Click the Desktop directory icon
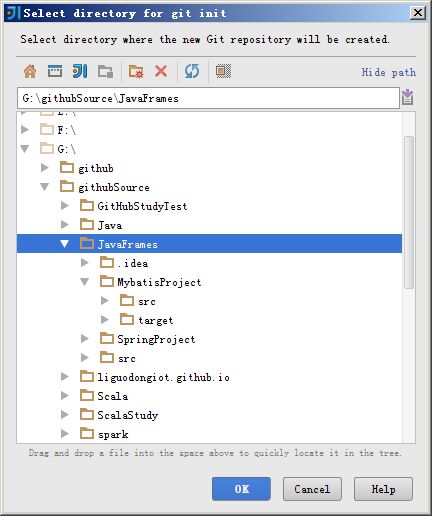Viewport: 432px width, 516px height. 55,71
